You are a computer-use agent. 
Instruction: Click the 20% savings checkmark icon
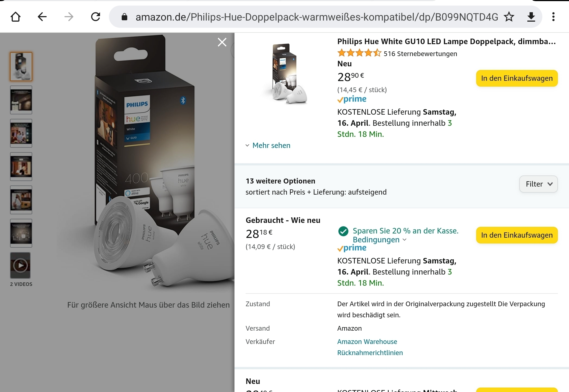[x=343, y=231]
